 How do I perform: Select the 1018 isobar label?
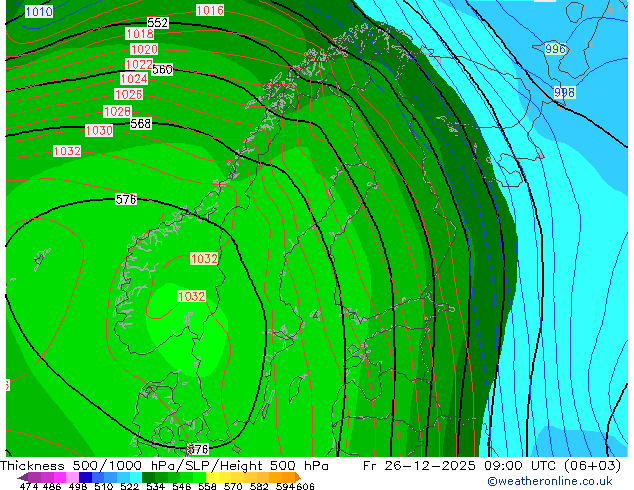pyautogui.click(x=140, y=34)
